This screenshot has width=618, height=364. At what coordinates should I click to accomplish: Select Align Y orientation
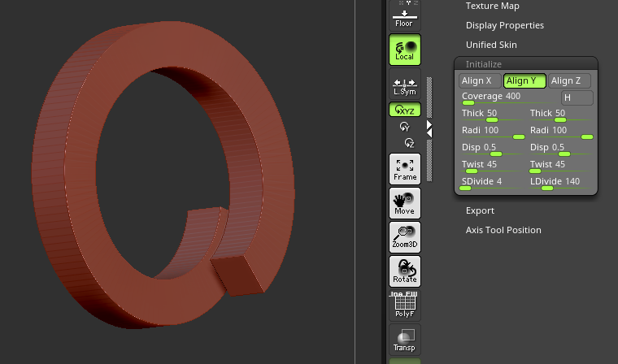(x=524, y=80)
